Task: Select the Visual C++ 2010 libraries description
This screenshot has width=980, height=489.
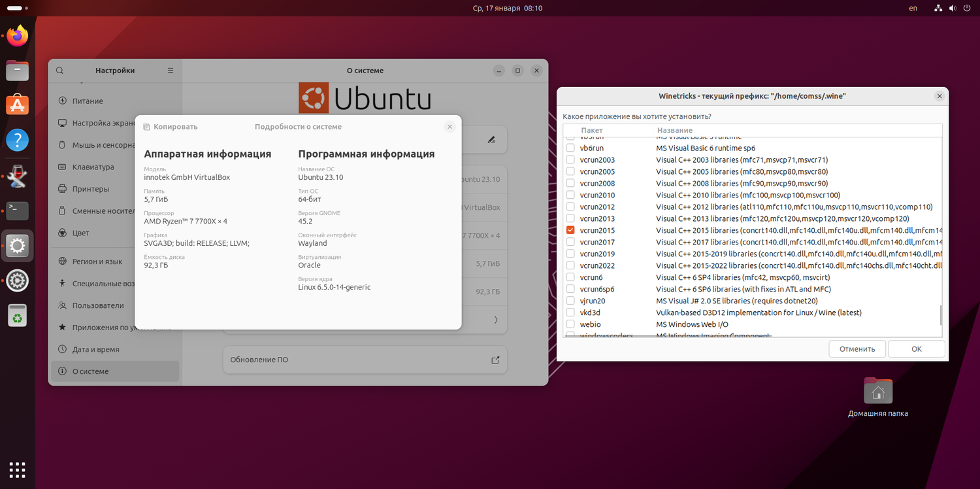Action: tap(748, 195)
